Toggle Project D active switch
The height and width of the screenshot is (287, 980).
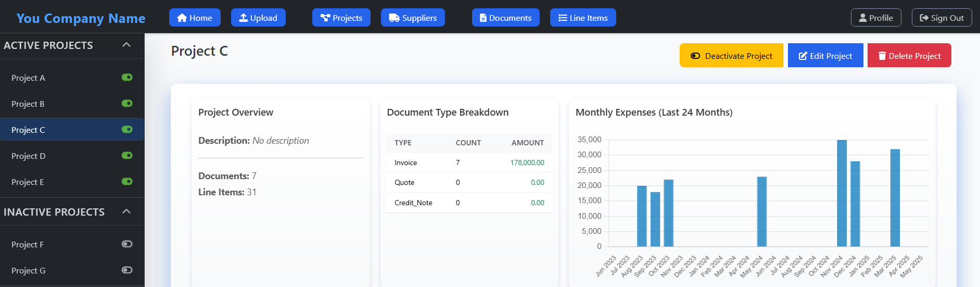point(127,155)
